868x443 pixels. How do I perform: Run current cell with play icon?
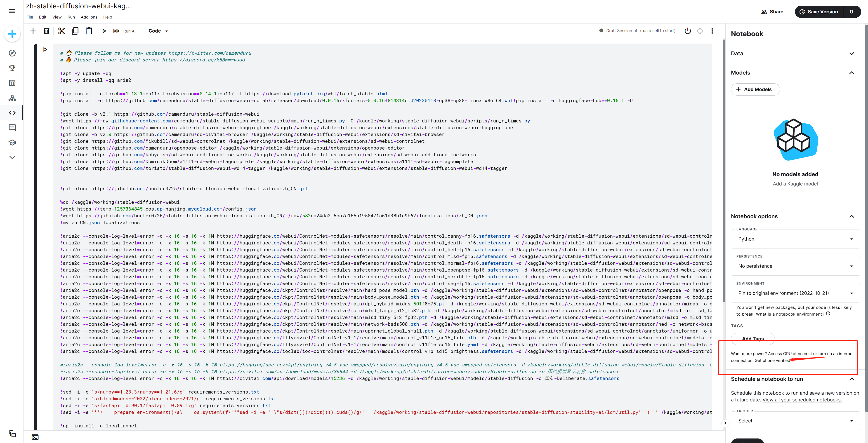coord(104,31)
